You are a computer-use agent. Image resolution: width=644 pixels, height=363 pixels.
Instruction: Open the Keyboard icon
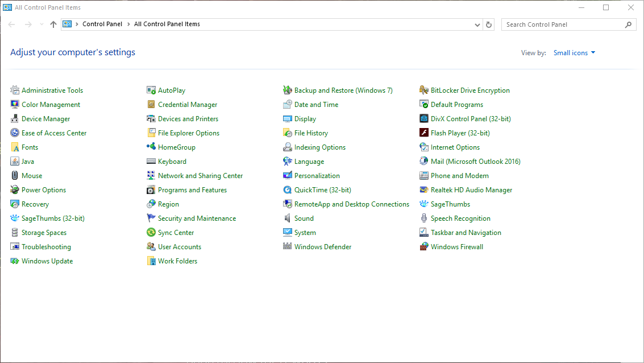tap(151, 162)
